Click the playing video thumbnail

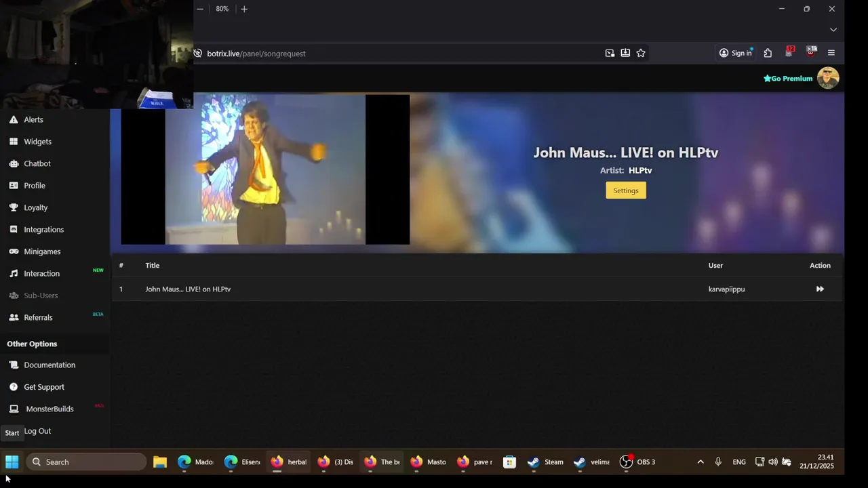[x=265, y=169]
